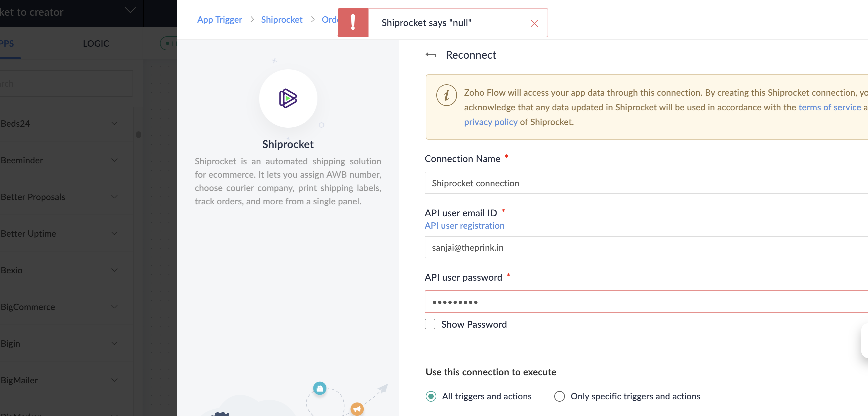Select Only specific triggers and actions

pos(559,396)
